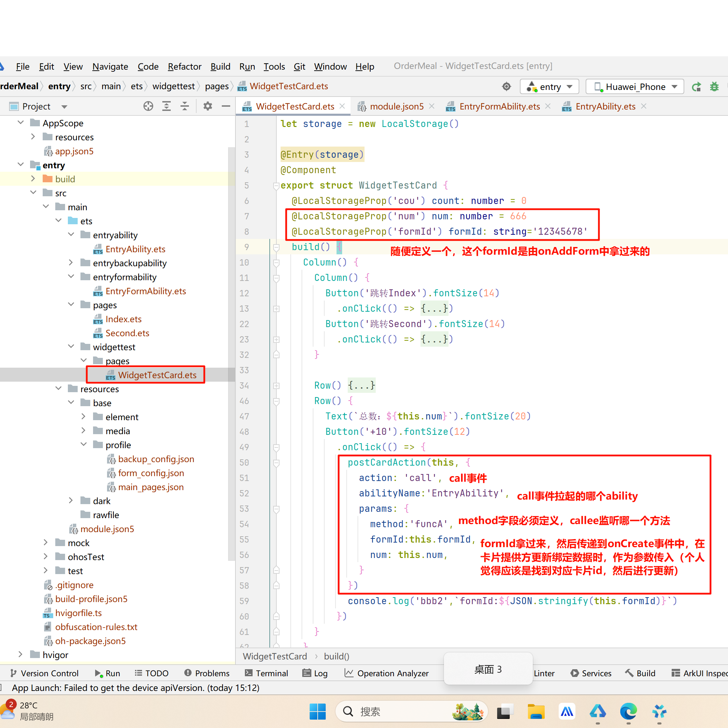The image size is (728, 728).
Task: Click the Select Opened File target icon
Action: pyautogui.click(x=148, y=106)
